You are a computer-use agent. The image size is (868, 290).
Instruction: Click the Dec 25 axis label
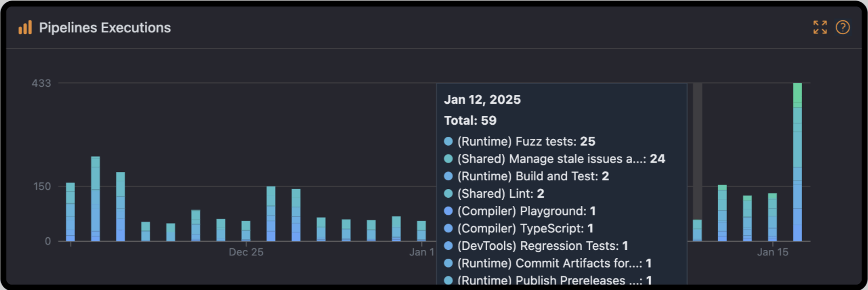pyautogui.click(x=246, y=252)
